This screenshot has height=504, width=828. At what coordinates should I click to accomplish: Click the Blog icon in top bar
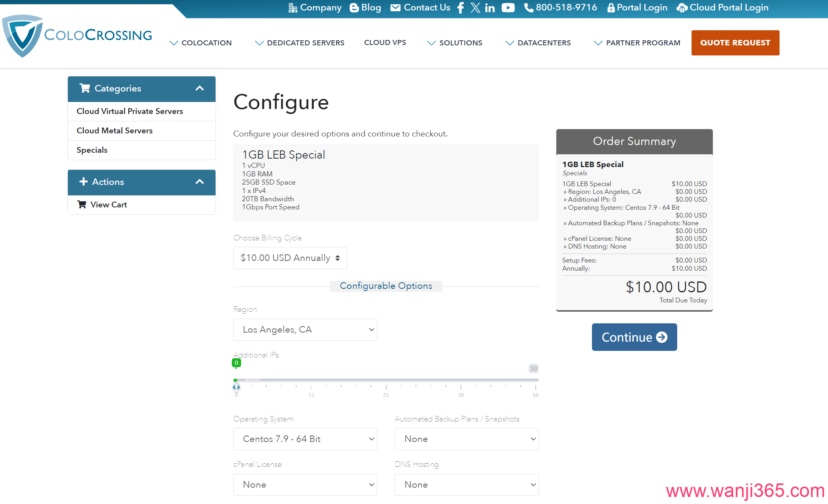[x=354, y=8]
